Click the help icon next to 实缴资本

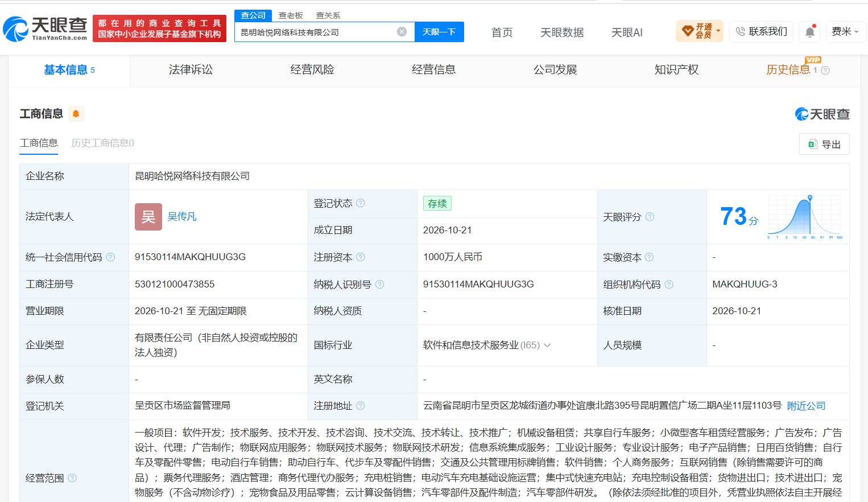click(x=649, y=257)
